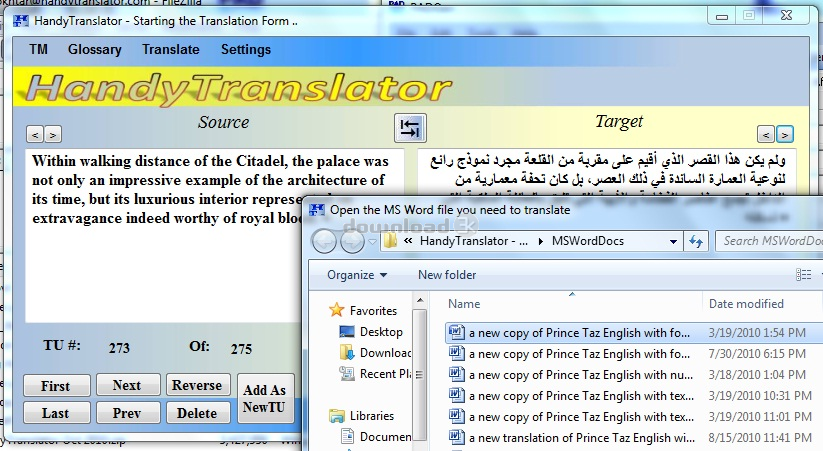Screen dimensions: 823x451
Task: Create a New folder
Action: coord(447,275)
